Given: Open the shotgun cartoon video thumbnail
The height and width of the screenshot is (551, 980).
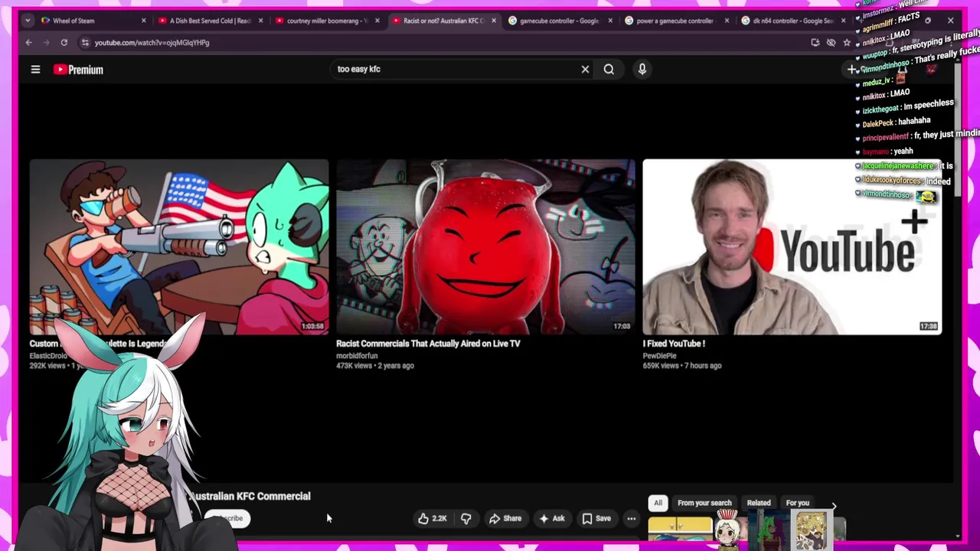Looking at the screenshot, I should (x=179, y=246).
